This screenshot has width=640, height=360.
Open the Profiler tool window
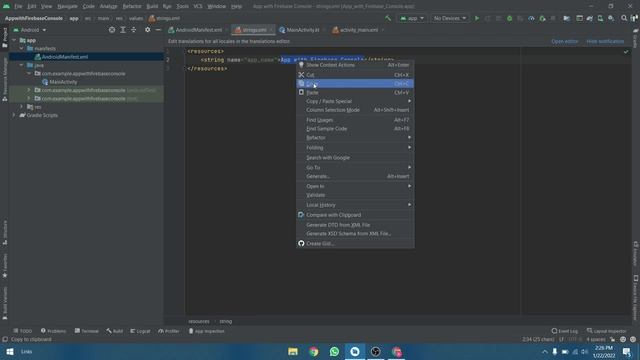(x=169, y=331)
